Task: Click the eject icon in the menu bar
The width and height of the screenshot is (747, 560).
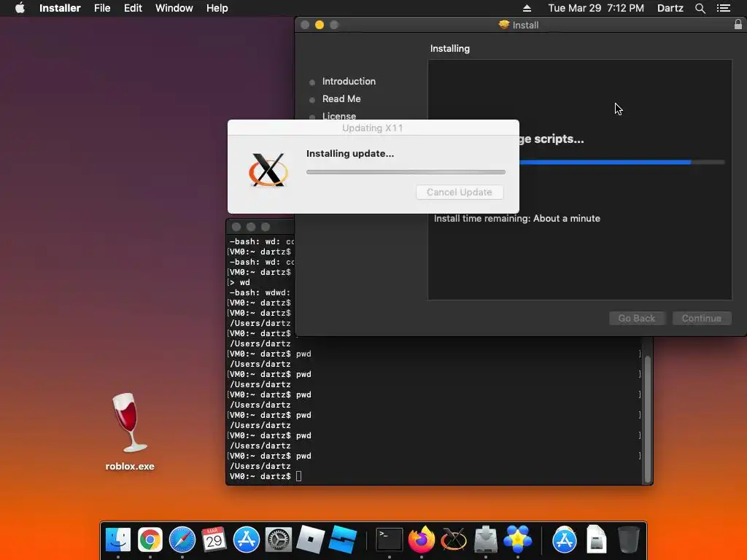Action: tap(527, 8)
